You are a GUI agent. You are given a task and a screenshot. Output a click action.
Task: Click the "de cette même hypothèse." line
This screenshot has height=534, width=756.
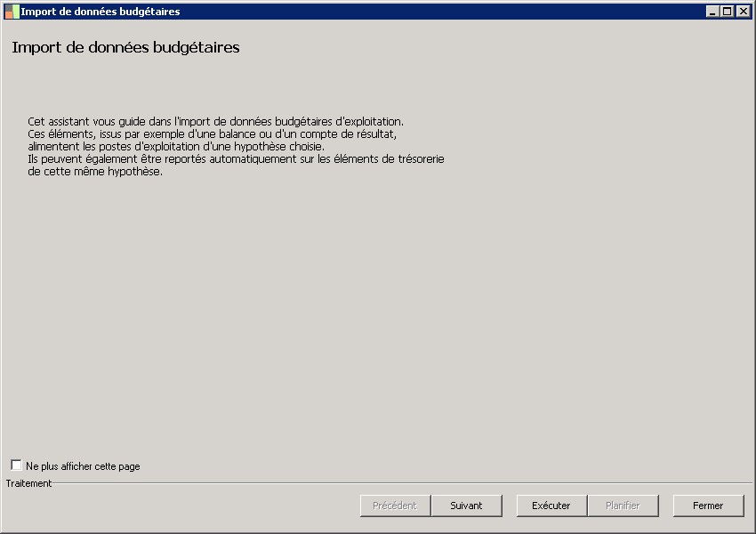tap(95, 172)
